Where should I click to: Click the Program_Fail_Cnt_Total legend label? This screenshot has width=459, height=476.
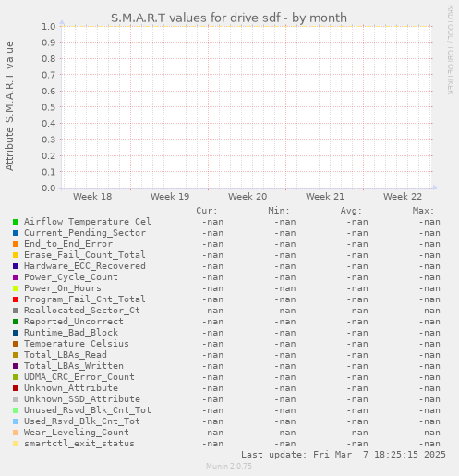[x=85, y=299]
